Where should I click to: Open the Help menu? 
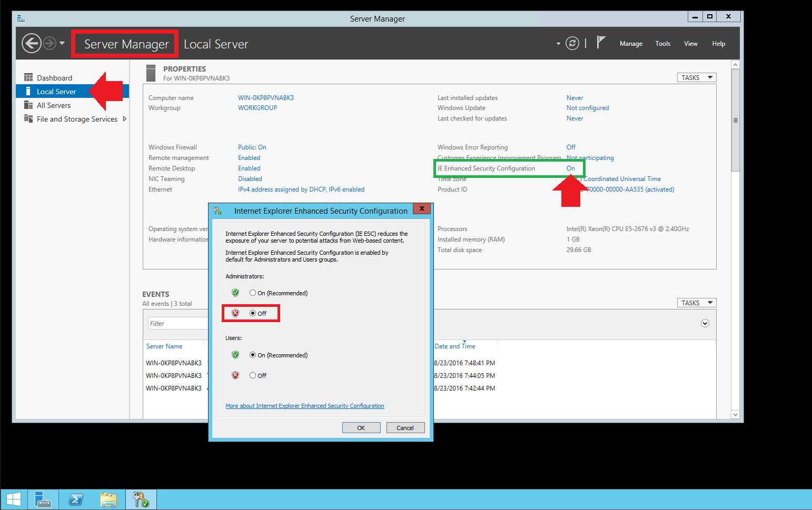tap(719, 44)
